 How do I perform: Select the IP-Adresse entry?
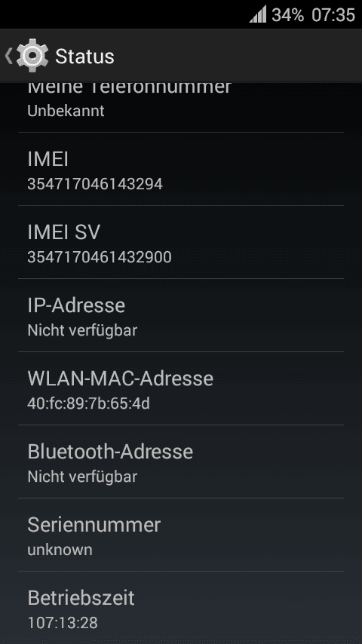(181, 315)
